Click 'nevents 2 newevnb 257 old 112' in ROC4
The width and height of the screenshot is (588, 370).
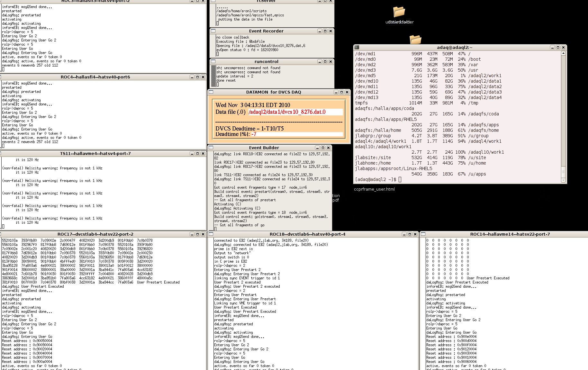(x=30, y=142)
